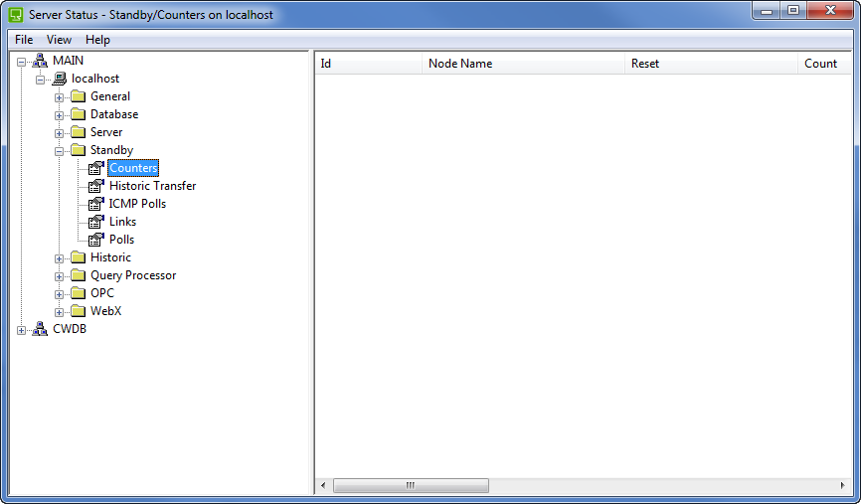Click the ICMP Polls page icon
Screen dimensions: 861x504
pos(96,204)
